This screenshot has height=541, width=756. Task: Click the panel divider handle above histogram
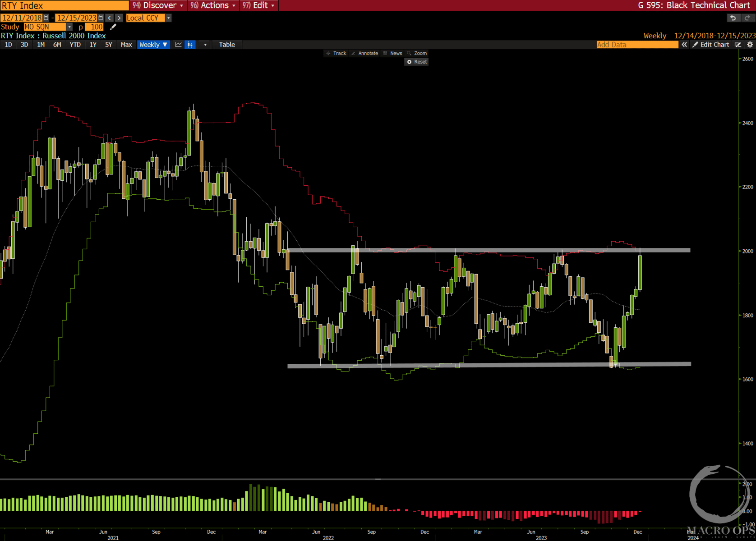[378, 479]
